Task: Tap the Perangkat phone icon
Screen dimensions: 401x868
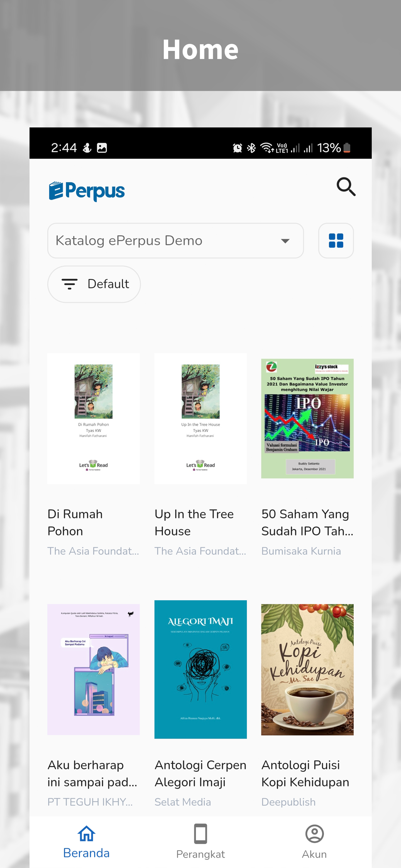Action: (200, 834)
